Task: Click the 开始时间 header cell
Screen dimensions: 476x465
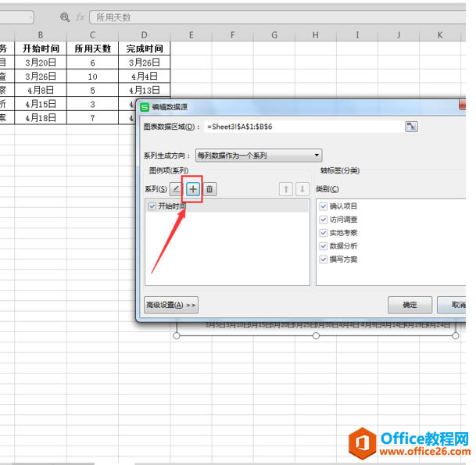Action: 41,48
